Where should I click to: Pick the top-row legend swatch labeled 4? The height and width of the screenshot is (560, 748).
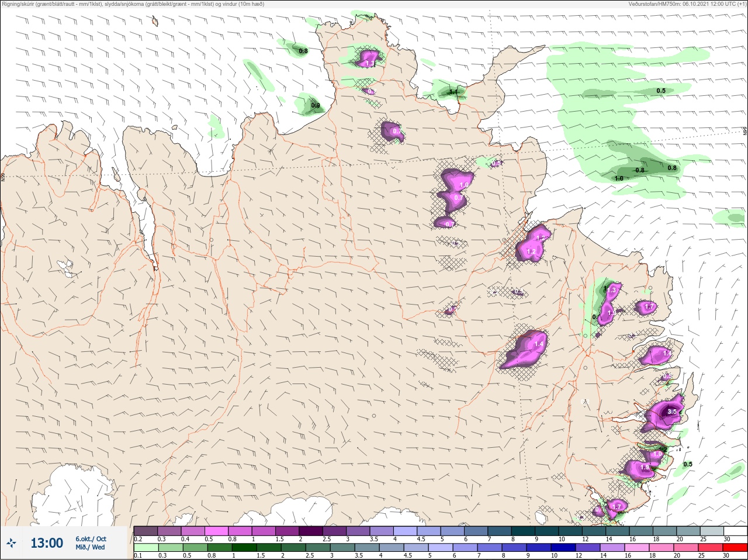click(x=406, y=531)
